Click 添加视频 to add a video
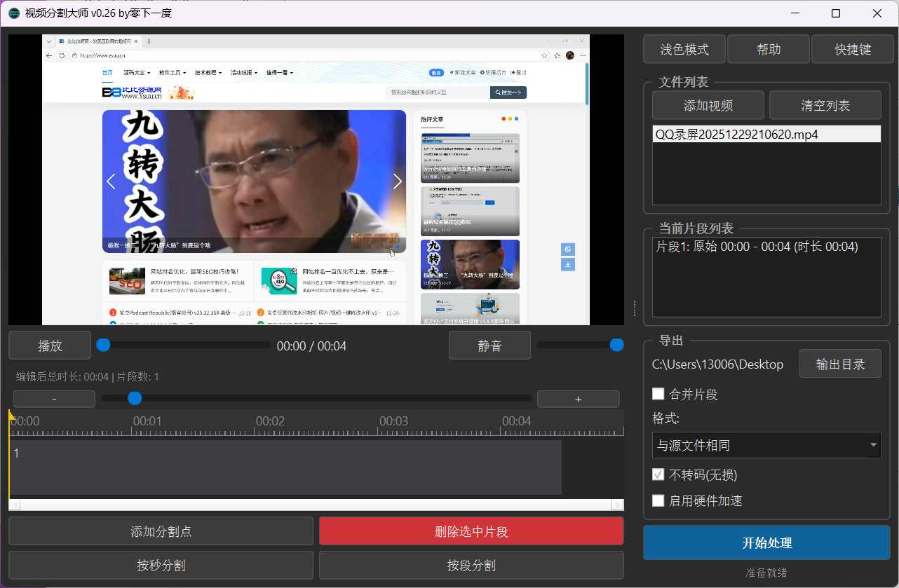 click(708, 105)
